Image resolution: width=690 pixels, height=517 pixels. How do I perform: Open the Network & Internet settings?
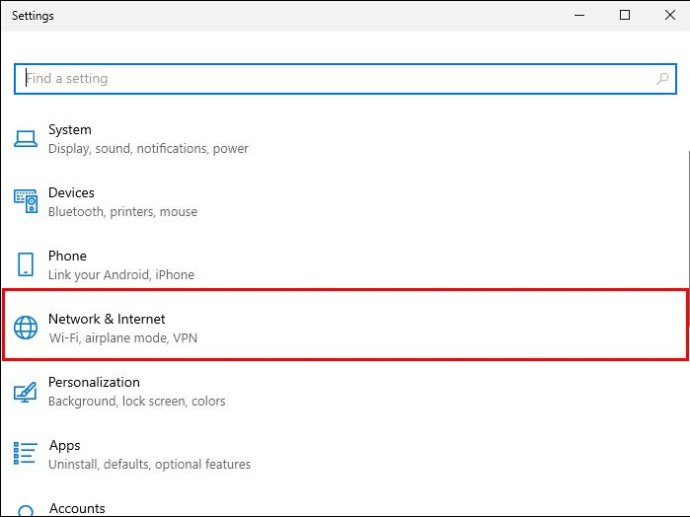tap(107, 319)
